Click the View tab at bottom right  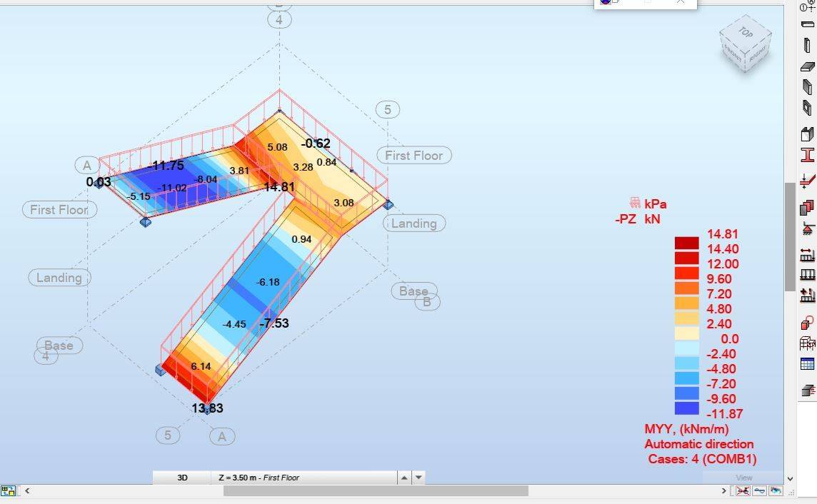pos(743,478)
